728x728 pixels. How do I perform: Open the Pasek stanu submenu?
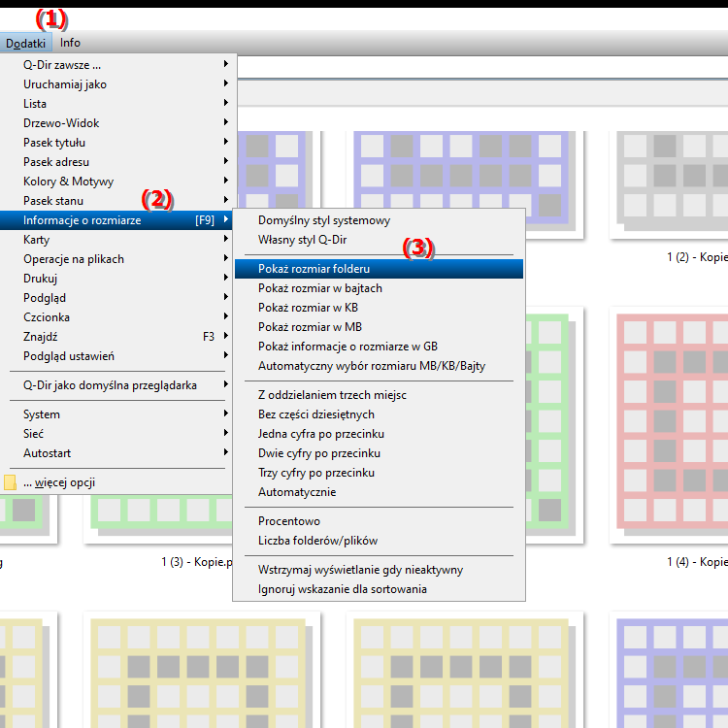click(x=118, y=201)
